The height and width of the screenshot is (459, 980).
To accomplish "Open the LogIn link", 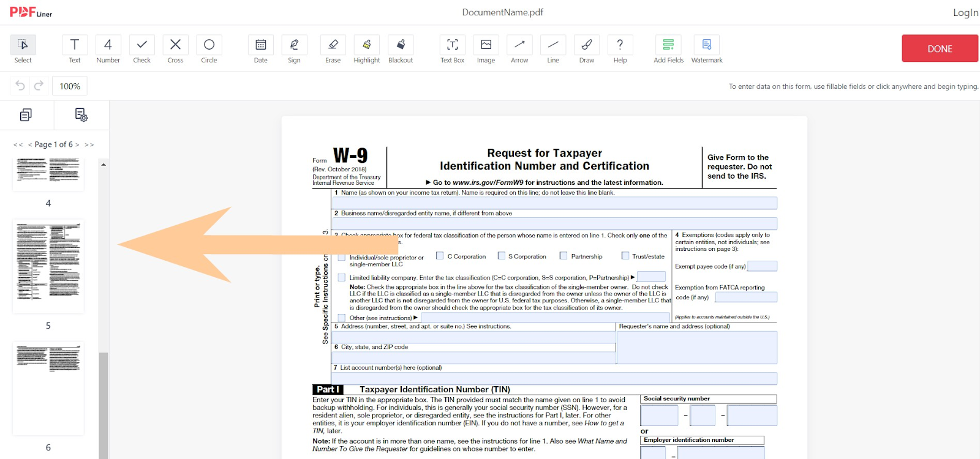I will pos(965,12).
